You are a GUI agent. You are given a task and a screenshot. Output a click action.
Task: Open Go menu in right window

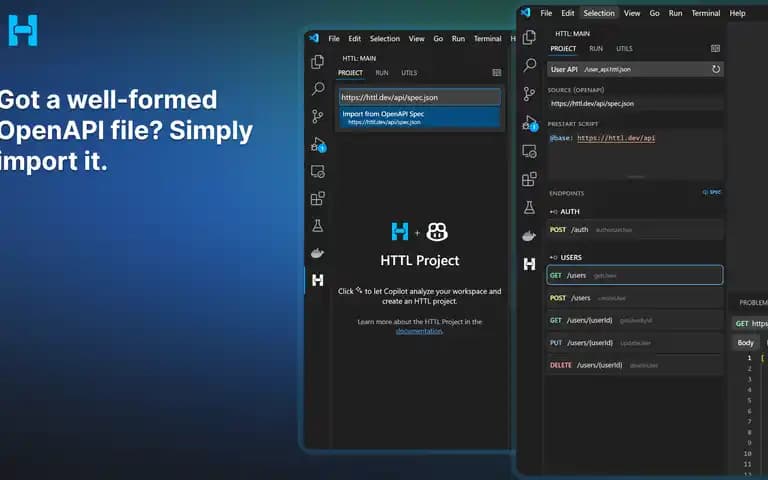tap(654, 13)
